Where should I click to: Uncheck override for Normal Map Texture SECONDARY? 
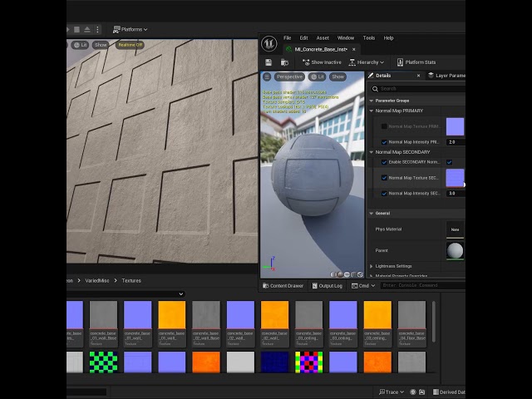coord(384,178)
